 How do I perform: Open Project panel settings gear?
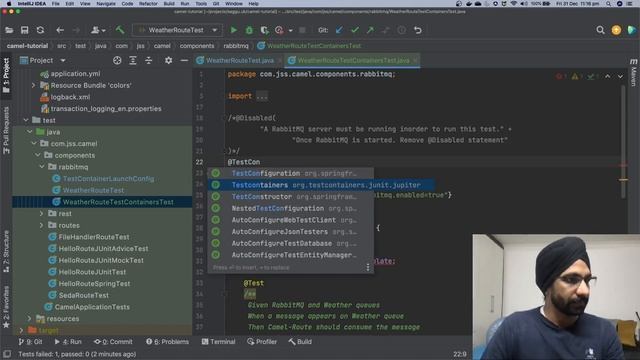[x=168, y=60]
